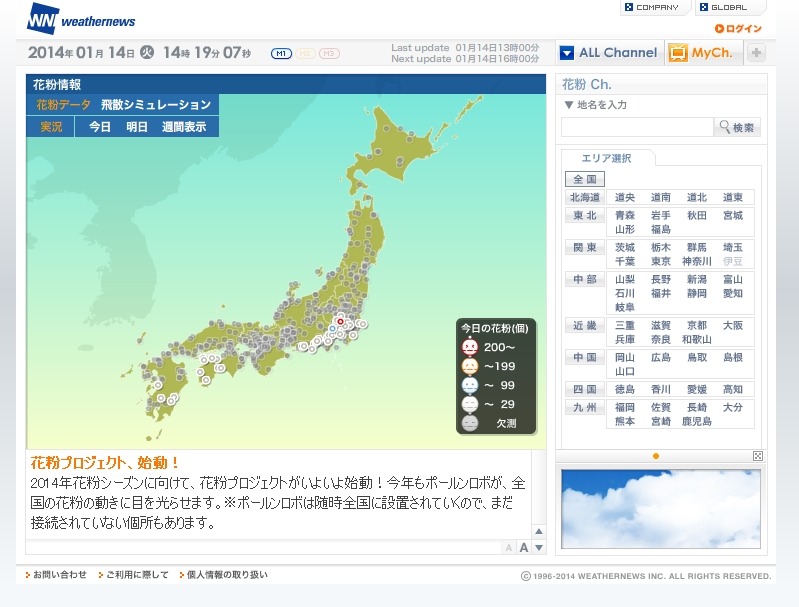Viewport: 799px width, 607px height.
Task: Open the ALL Channel dropdown
Action: pyautogui.click(x=609, y=52)
